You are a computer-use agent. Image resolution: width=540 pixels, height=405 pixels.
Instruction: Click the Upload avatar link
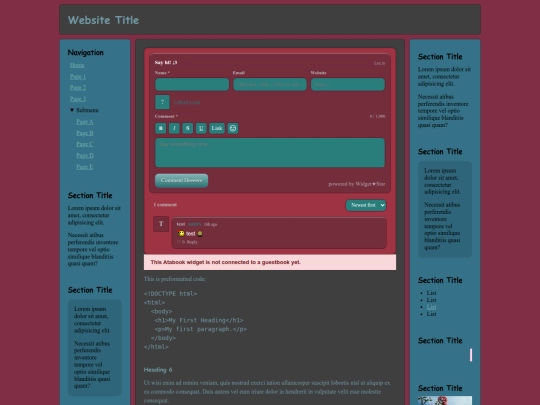click(187, 102)
